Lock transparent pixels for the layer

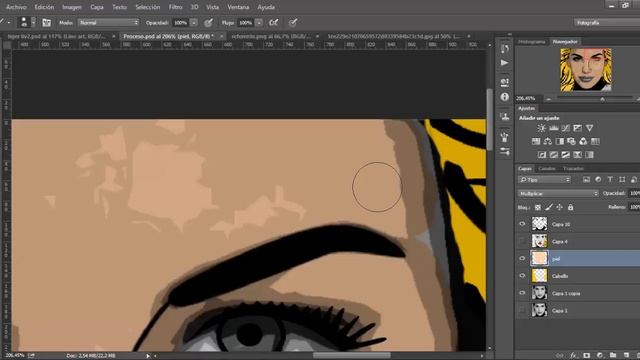538,207
